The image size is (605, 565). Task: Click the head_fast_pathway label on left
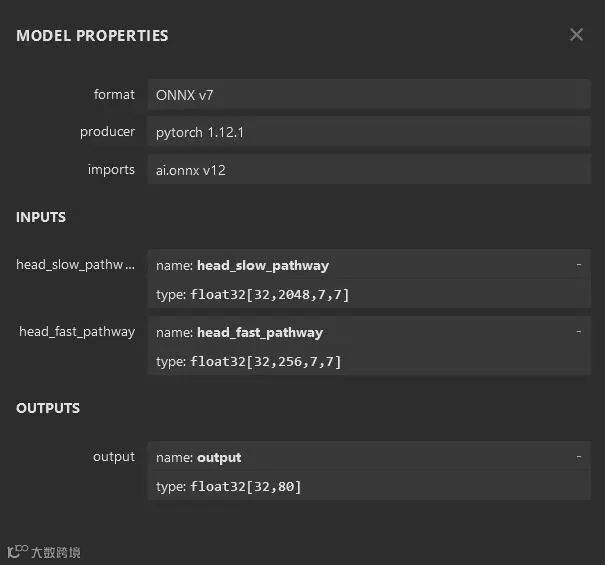[x=77, y=332]
